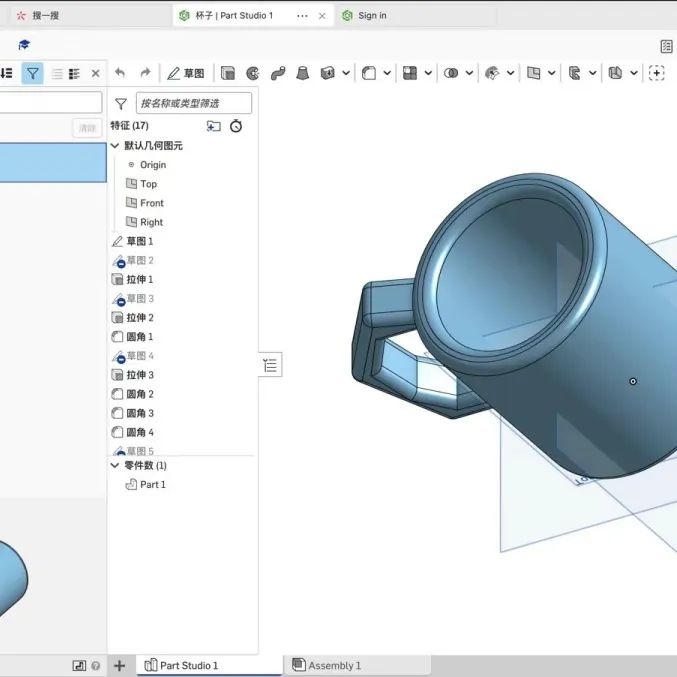Screen dimensions: 677x677
Task: Toggle the hidden 草图 2 sketch visibility
Action: (x=118, y=261)
